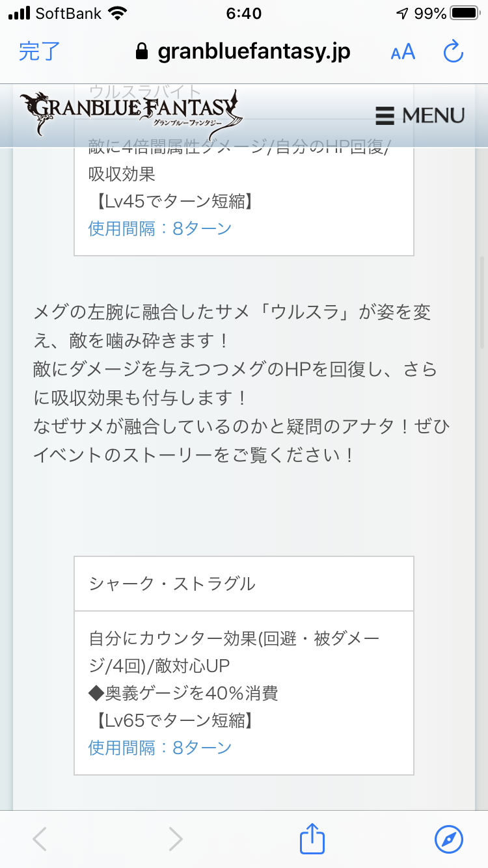This screenshot has width=488, height=868.
Task: Click 使用間隔：8ターン under シャーク・ストラグル
Action: point(160,748)
